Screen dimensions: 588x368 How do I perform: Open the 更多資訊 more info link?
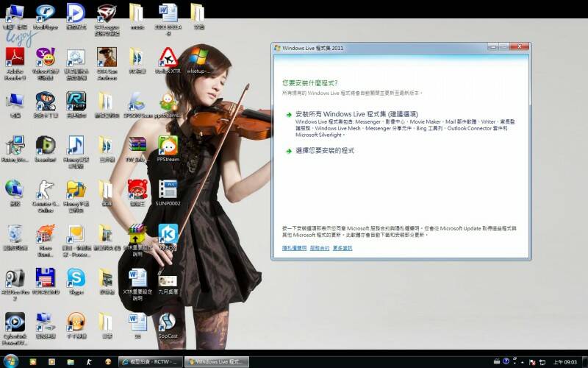[x=343, y=248]
